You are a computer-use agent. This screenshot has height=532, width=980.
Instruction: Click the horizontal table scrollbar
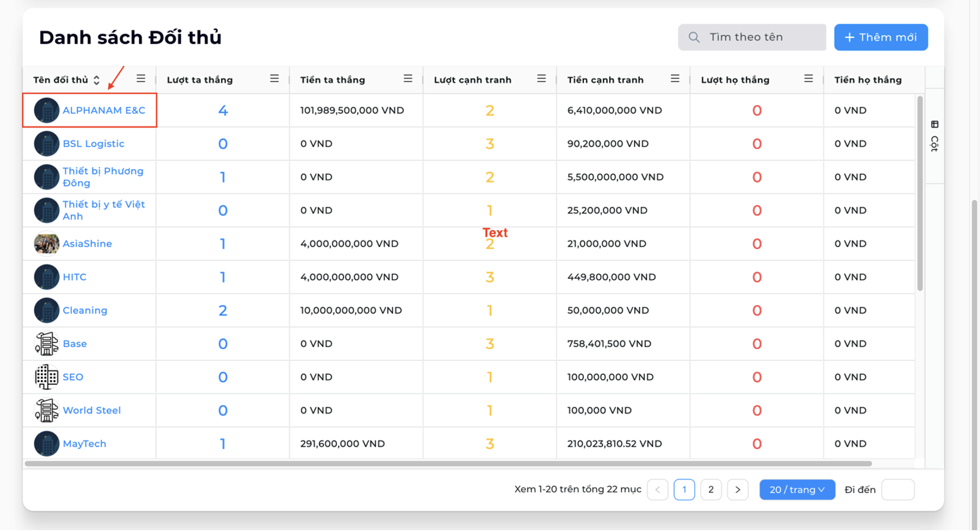click(x=449, y=464)
